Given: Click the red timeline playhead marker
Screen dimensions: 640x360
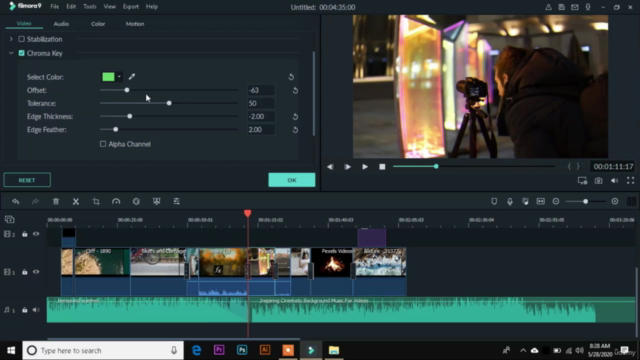Looking at the screenshot, I should [247, 213].
